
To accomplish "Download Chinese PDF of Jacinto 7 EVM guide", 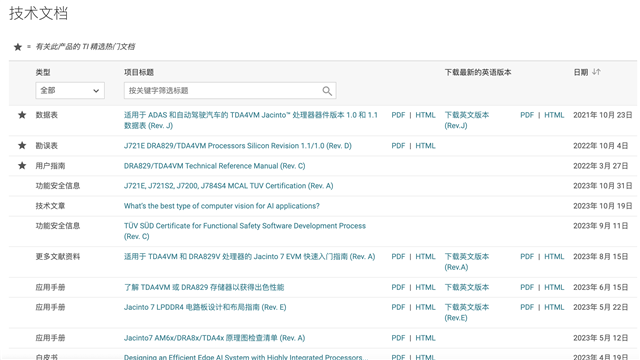I will (398, 257).
